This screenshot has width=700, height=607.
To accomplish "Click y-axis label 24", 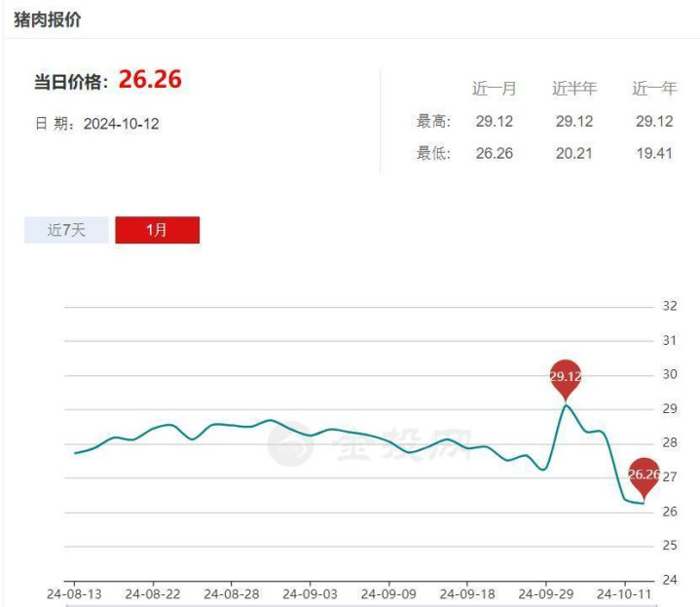I will coord(670,580).
